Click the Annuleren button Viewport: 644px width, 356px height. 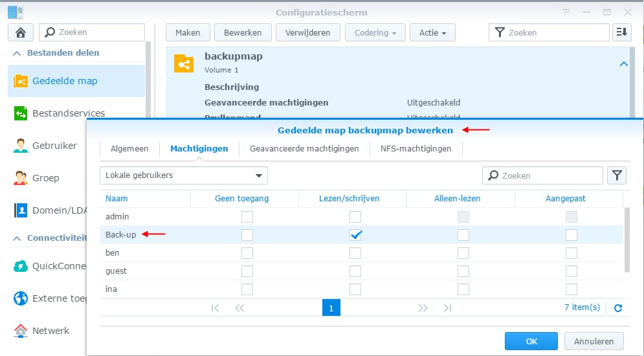pos(594,341)
